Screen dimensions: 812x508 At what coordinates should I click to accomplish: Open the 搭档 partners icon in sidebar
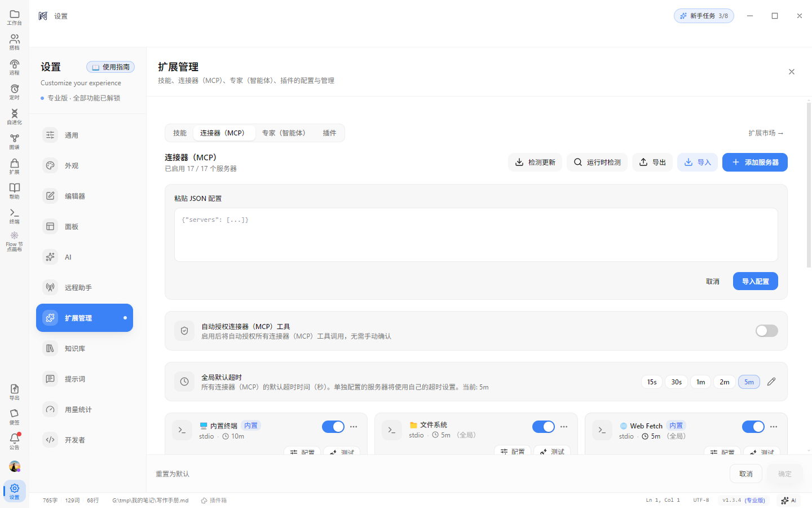[x=15, y=42]
